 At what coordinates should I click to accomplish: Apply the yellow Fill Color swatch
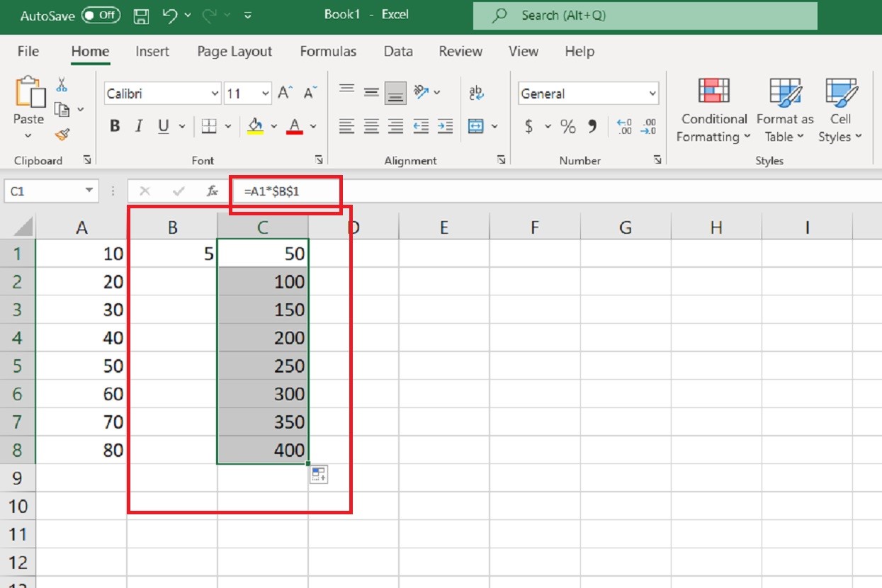(x=255, y=127)
